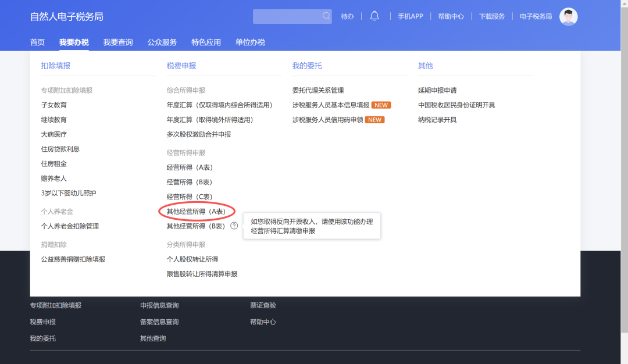Click the 自然人电子税务局 site title

66,17
